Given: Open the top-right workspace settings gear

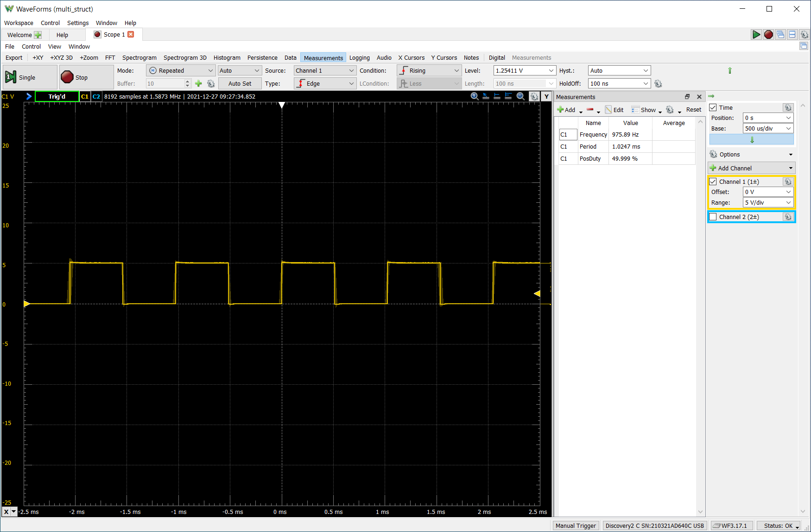Looking at the screenshot, I should coord(805,35).
